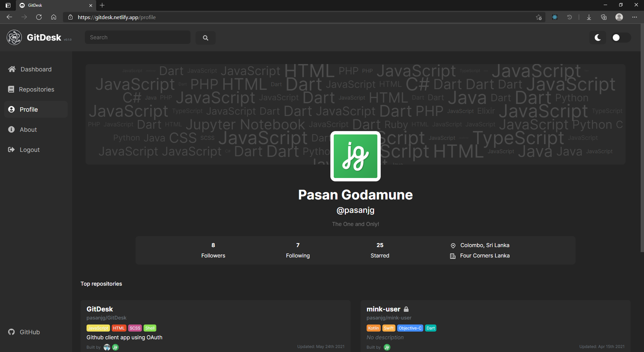Screen dimensions: 644x352
Task: Click the 25 Starred stat
Action: (380, 250)
